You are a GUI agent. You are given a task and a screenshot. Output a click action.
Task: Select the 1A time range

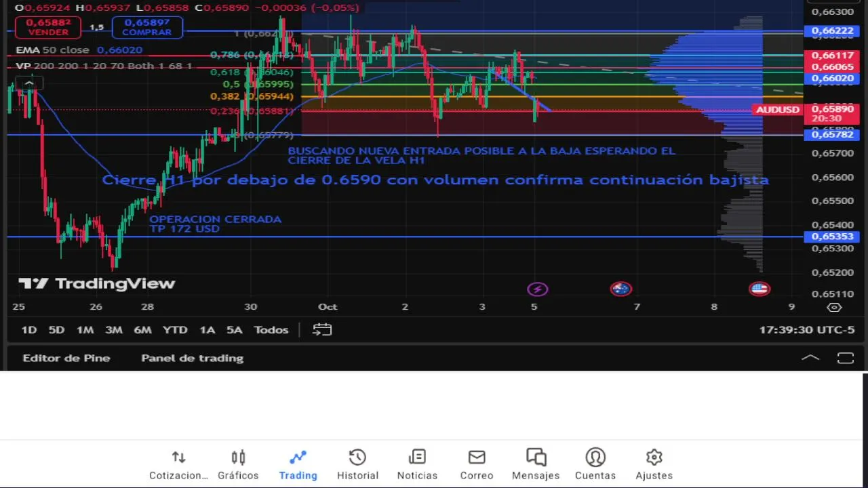[207, 330]
